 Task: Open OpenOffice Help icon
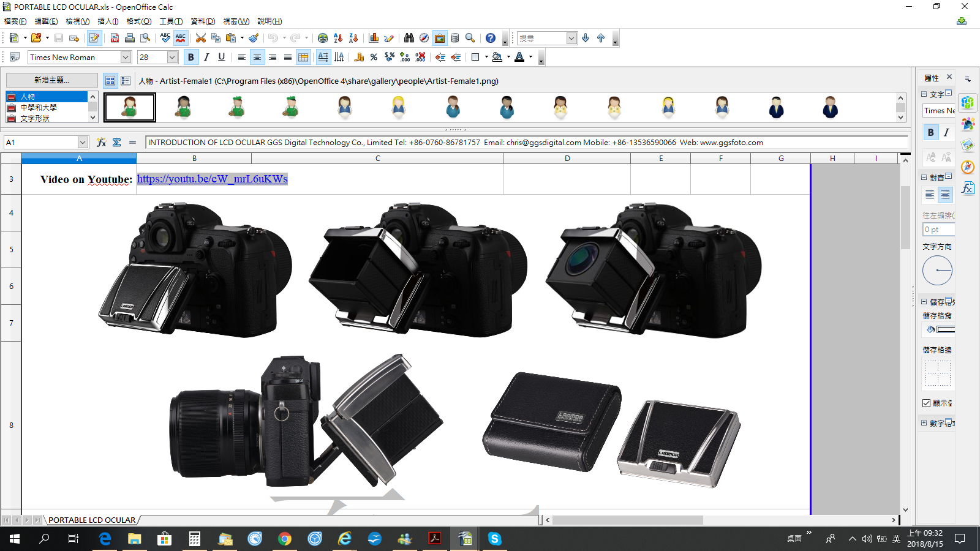tap(491, 38)
